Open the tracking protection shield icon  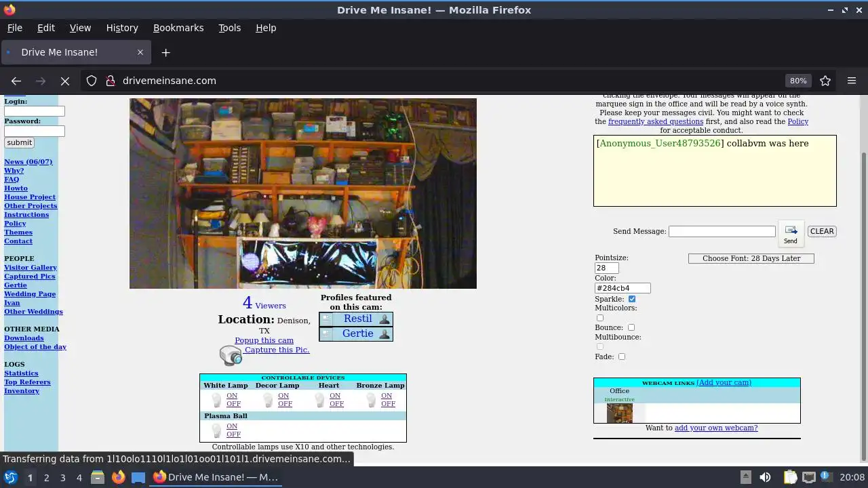[x=92, y=81]
